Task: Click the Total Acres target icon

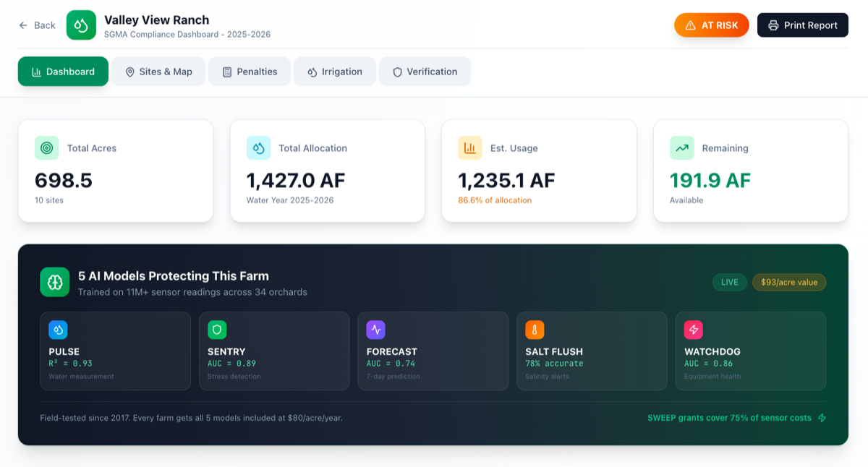Action: coord(46,147)
